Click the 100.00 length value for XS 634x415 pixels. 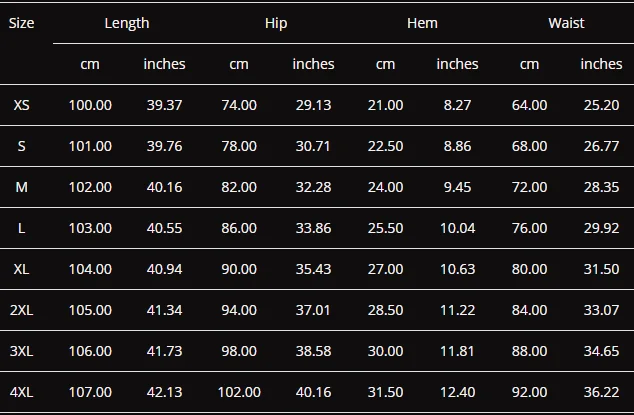[90, 105]
